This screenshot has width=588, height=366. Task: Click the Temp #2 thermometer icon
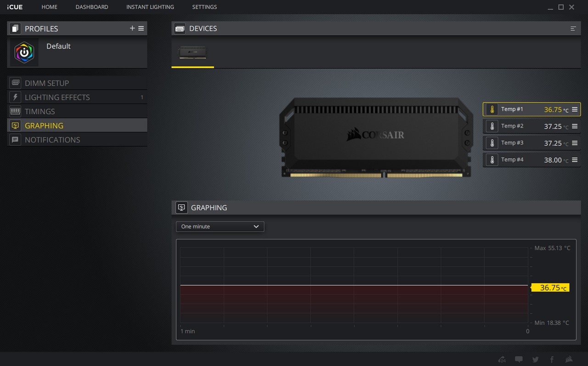click(492, 126)
